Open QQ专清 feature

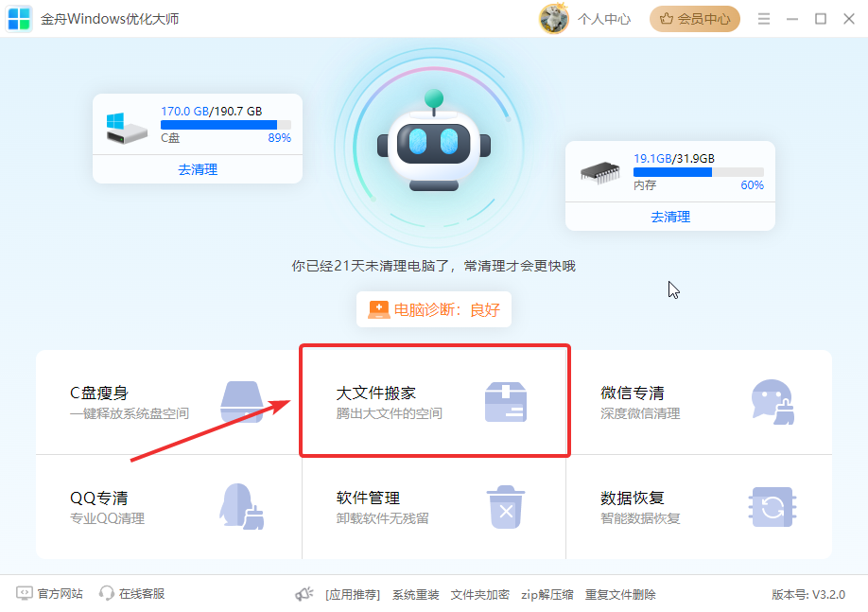tap(169, 507)
